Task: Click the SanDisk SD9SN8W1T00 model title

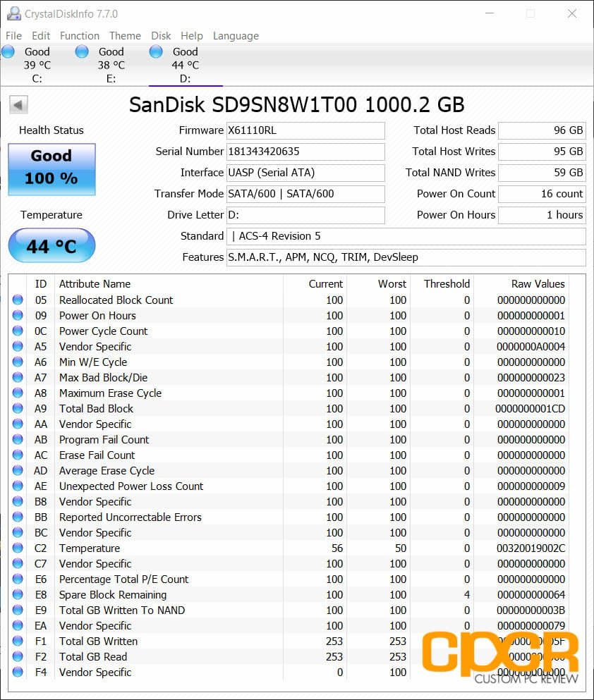Action: 296,105
